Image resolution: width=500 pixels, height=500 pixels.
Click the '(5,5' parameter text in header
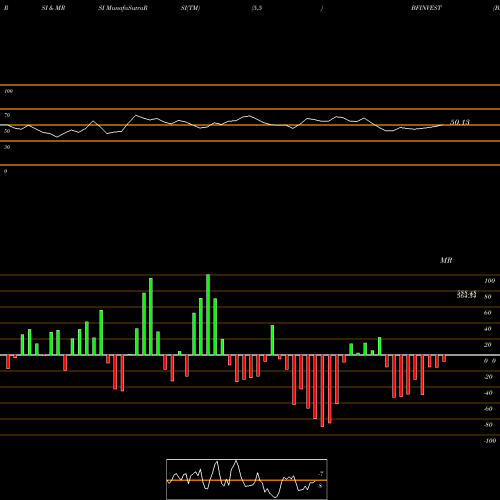tap(257, 8)
